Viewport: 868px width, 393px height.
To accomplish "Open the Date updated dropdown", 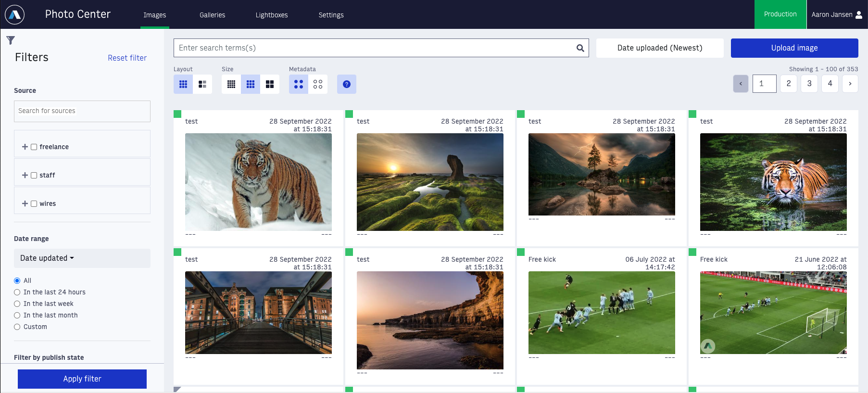I will [82, 258].
